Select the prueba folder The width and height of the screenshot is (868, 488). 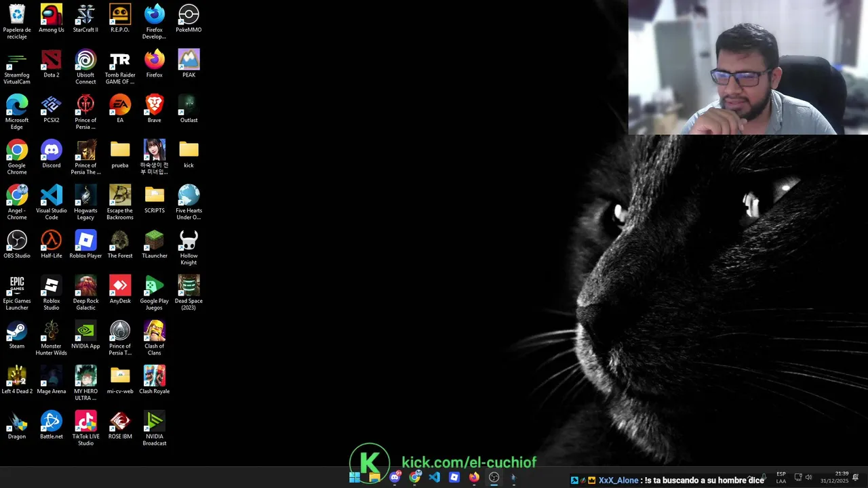(120, 154)
